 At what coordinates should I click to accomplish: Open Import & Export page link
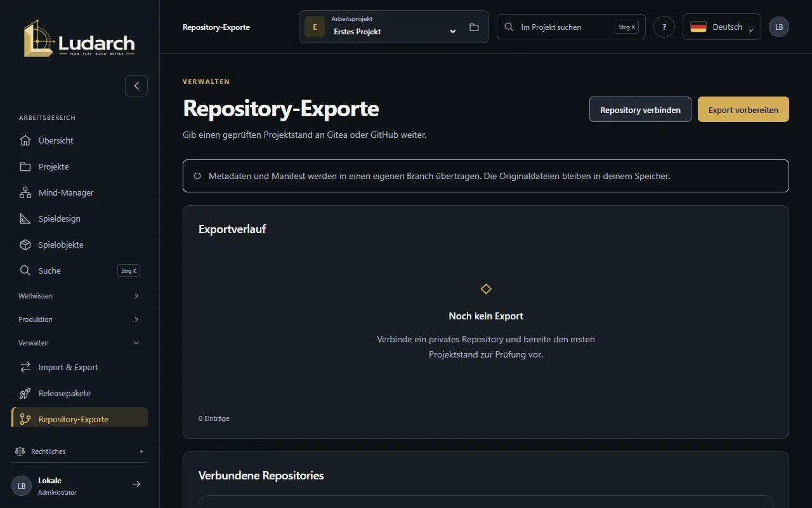[80, 367]
